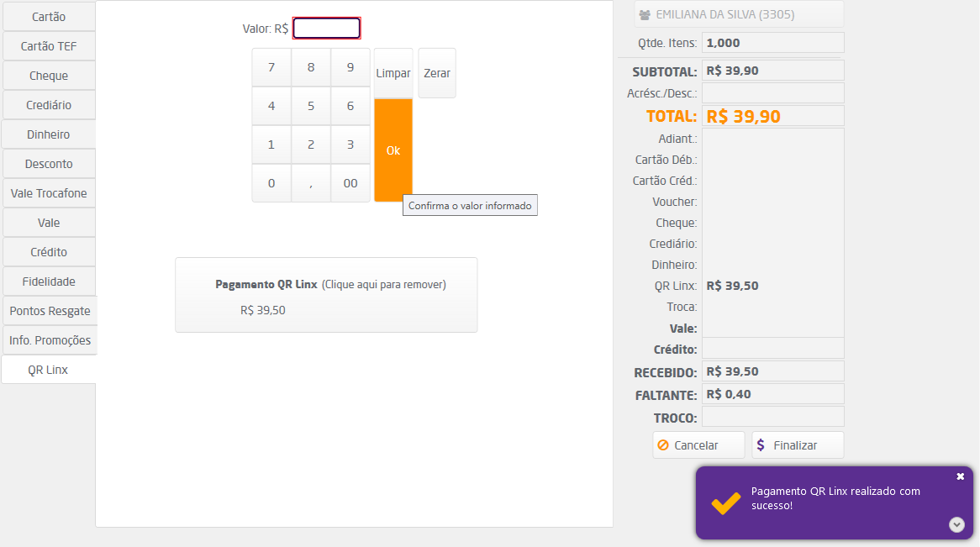Select the Dinheiro payment tab
Viewport: 980px width, 547px height.
49,134
